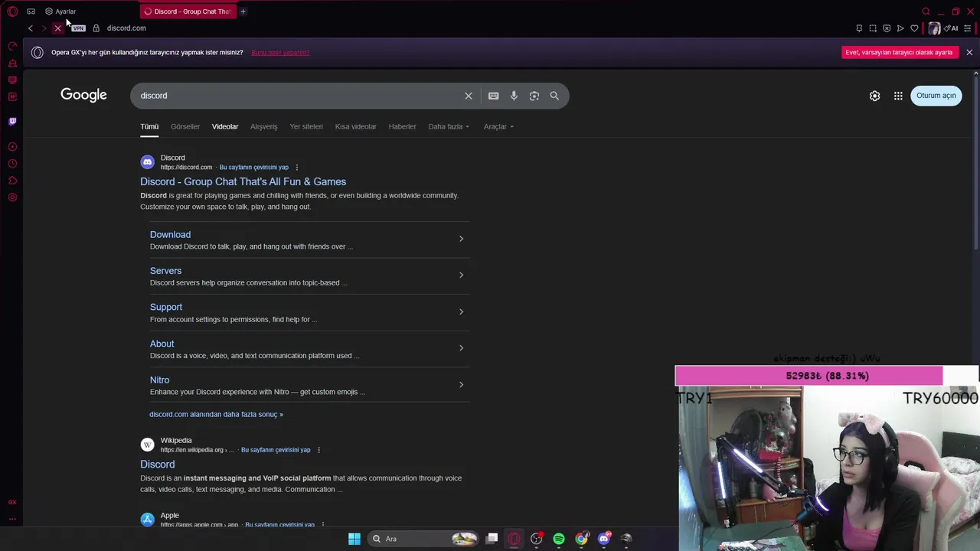Screen dimensions: 980x551
Task: Open the Download sitelink
Action: (x=170, y=235)
